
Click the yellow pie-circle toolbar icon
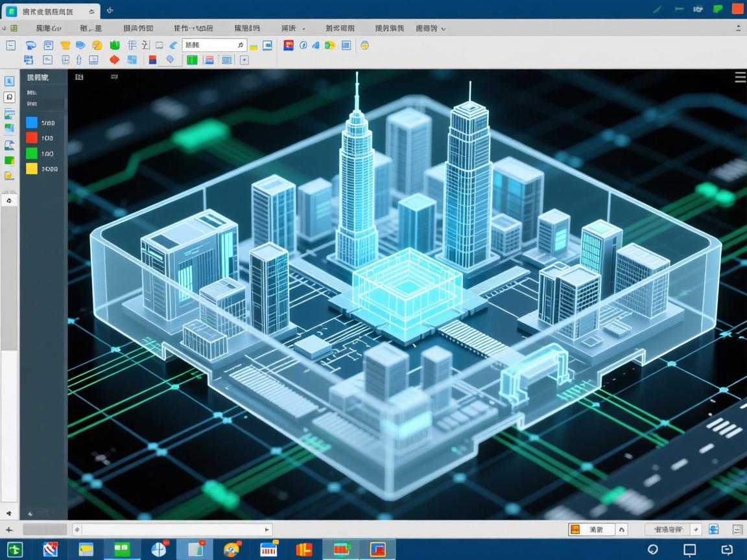[x=97, y=45]
